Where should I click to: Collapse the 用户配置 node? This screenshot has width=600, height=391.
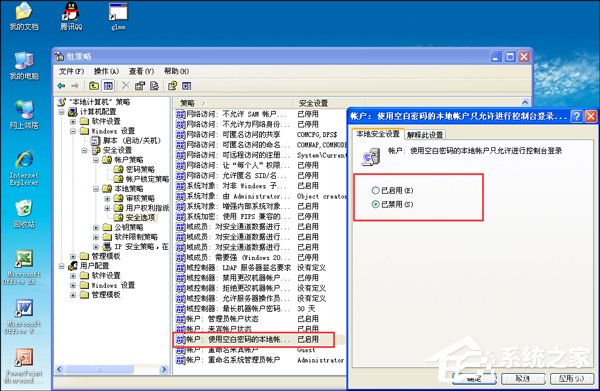(62, 266)
